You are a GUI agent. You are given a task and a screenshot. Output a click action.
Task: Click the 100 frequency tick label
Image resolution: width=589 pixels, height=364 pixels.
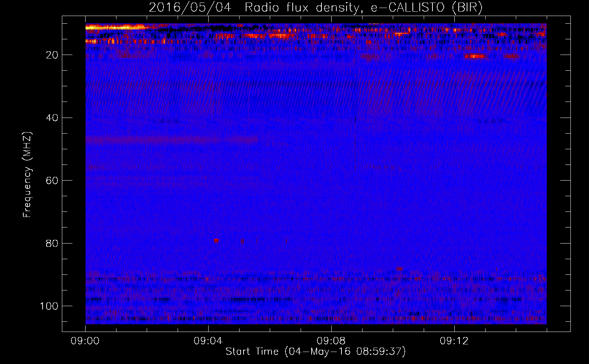coord(49,306)
